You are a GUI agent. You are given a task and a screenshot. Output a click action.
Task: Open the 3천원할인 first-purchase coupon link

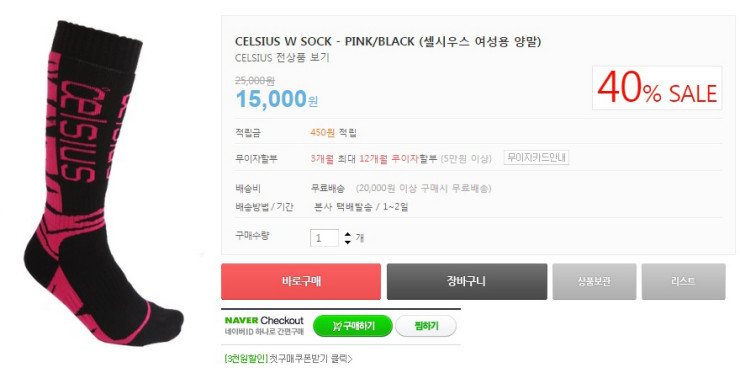[x=288, y=359]
